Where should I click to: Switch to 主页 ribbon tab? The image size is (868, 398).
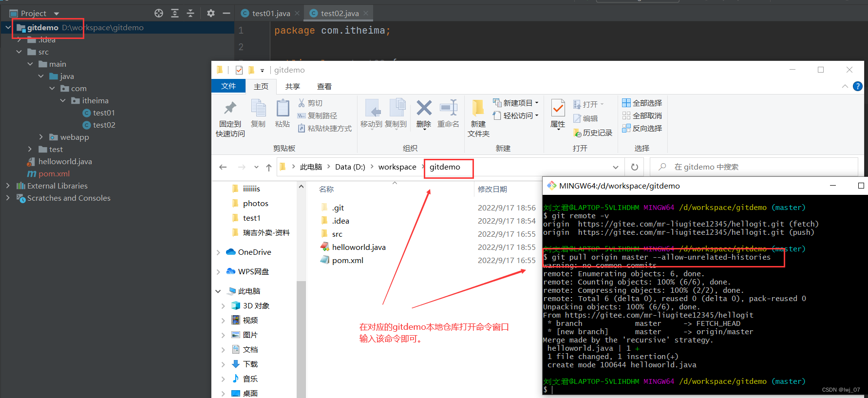[261, 86]
